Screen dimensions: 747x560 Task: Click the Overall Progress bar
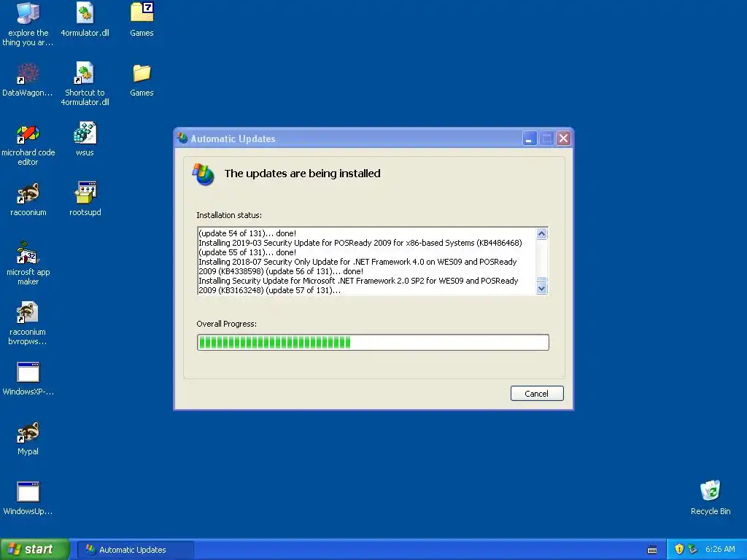(373, 343)
